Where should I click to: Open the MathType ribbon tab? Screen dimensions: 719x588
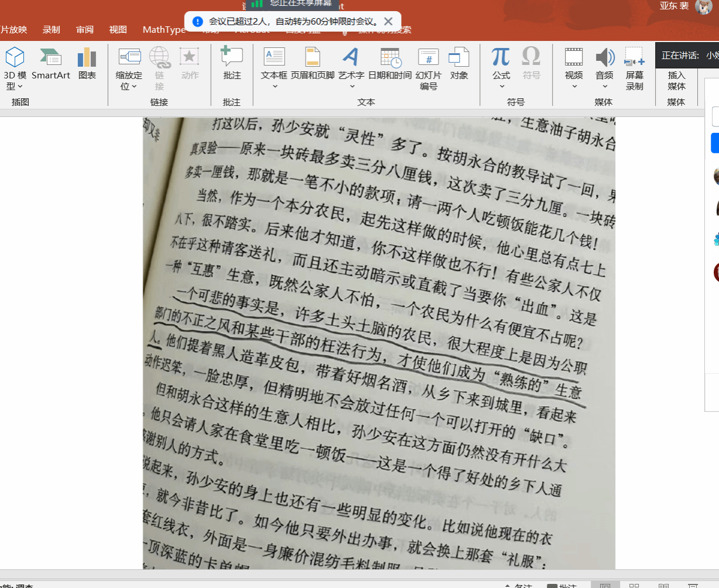pos(164,30)
